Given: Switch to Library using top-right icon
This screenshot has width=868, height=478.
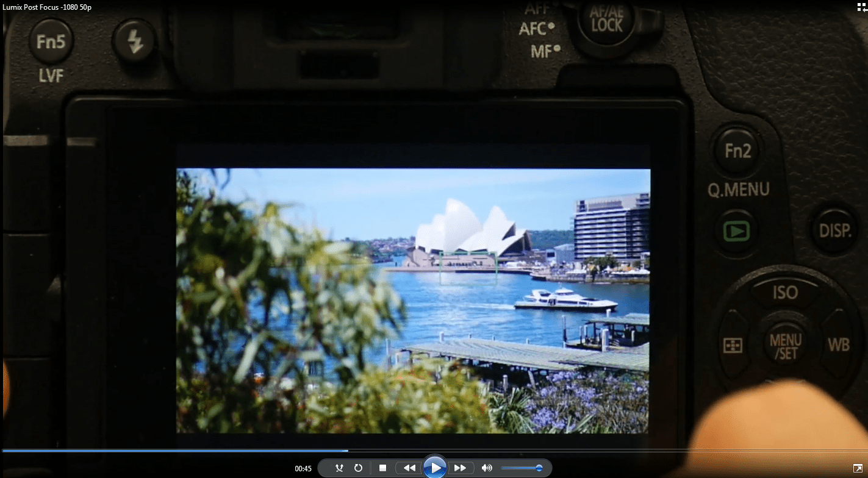Looking at the screenshot, I should [860, 7].
